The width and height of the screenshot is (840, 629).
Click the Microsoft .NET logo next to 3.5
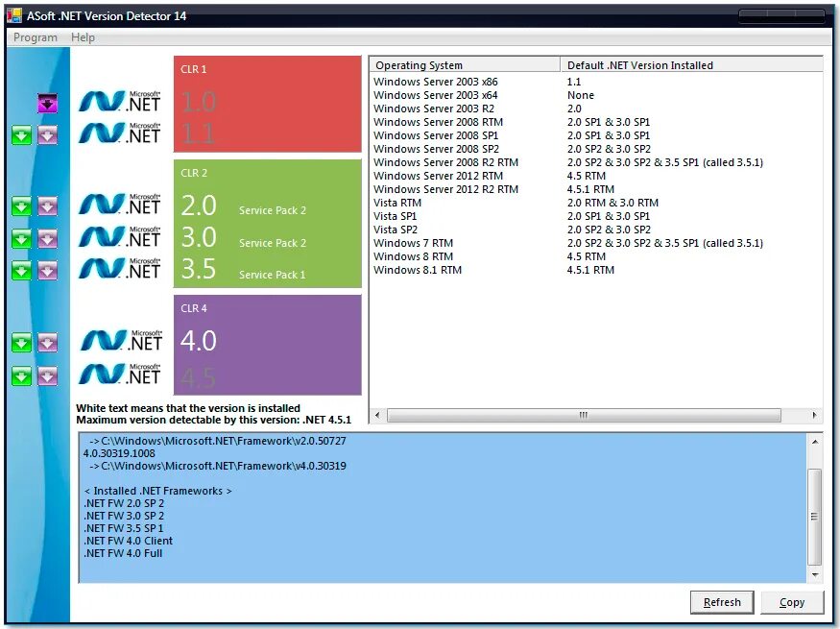click(119, 268)
